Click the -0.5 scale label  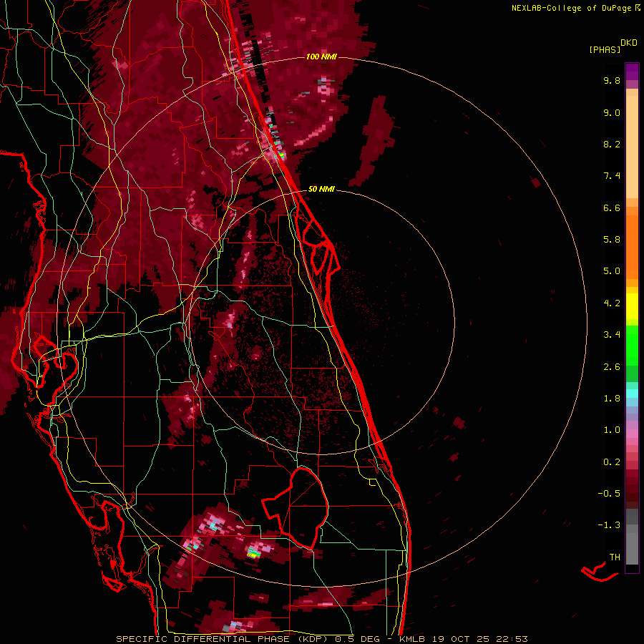(x=609, y=493)
